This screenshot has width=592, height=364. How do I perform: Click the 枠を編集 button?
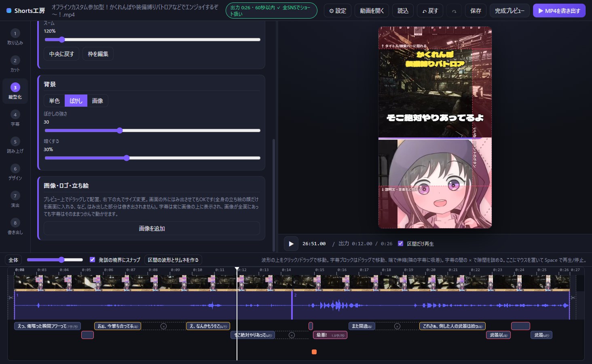pyautogui.click(x=98, y=54)
